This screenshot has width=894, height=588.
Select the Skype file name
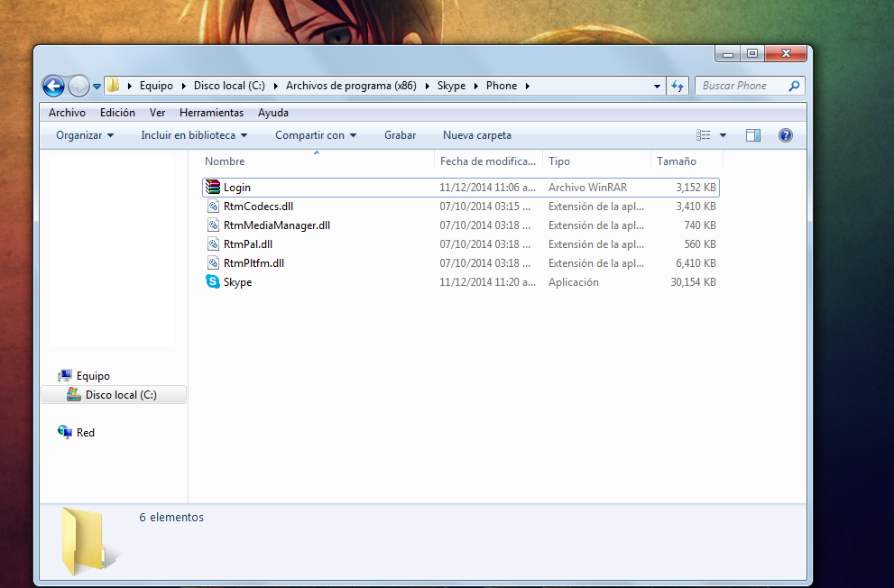point(238,282)
